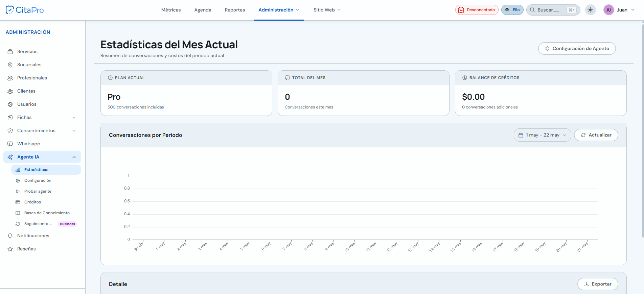
Task: Click the CitaPro logo
Action: (x=25, y=10)
